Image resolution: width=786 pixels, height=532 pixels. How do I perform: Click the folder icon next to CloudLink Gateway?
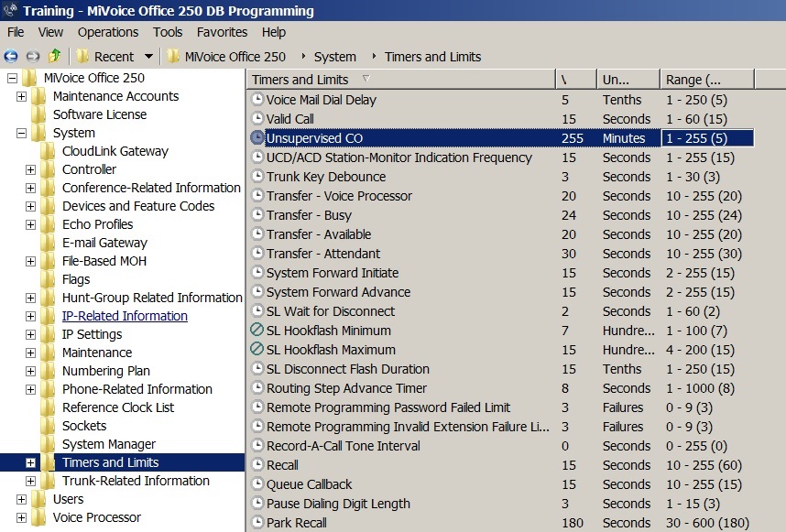(49, 151)
